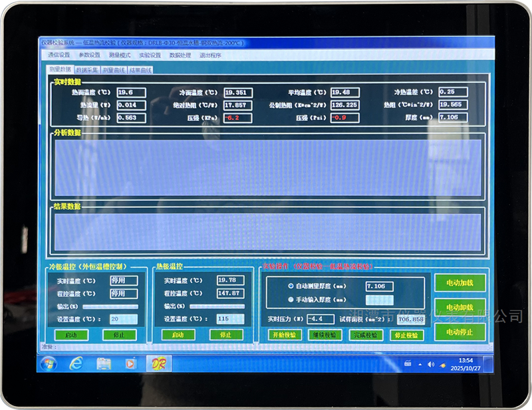The height and width of the screenshot is (410, 532).
Task: Open the Windows Start menu
Action: point(49,363)
